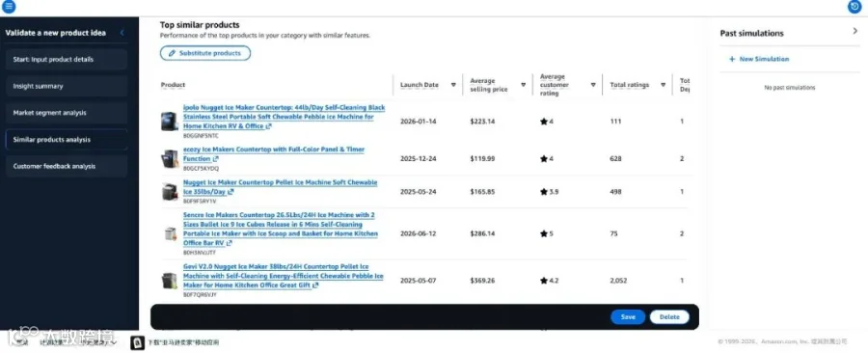Click the 35lbs/Day nugget maker thumbnail
The height and width of the screenshot is (353, 868).
point(169,191)
